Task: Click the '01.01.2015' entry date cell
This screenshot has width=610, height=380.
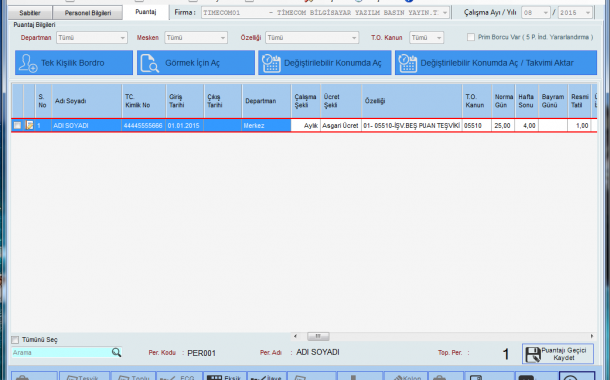Action: tap(185, 126)
